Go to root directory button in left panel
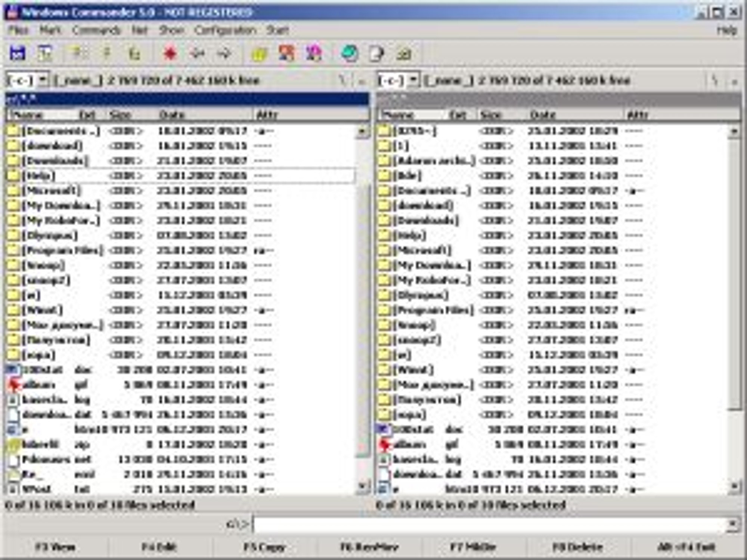This screenshot has width=747, height=560. [342, 80]
